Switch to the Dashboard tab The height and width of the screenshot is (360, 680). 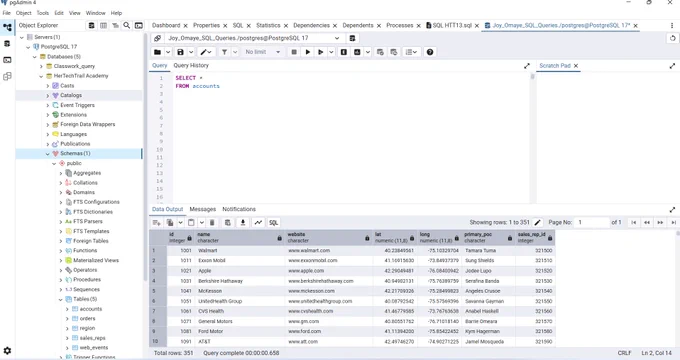166,26
